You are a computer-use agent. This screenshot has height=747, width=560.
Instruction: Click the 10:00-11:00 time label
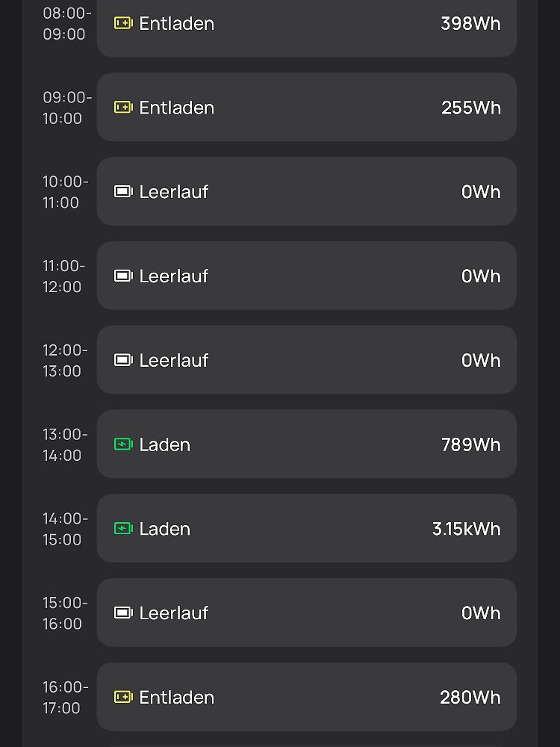65,192
